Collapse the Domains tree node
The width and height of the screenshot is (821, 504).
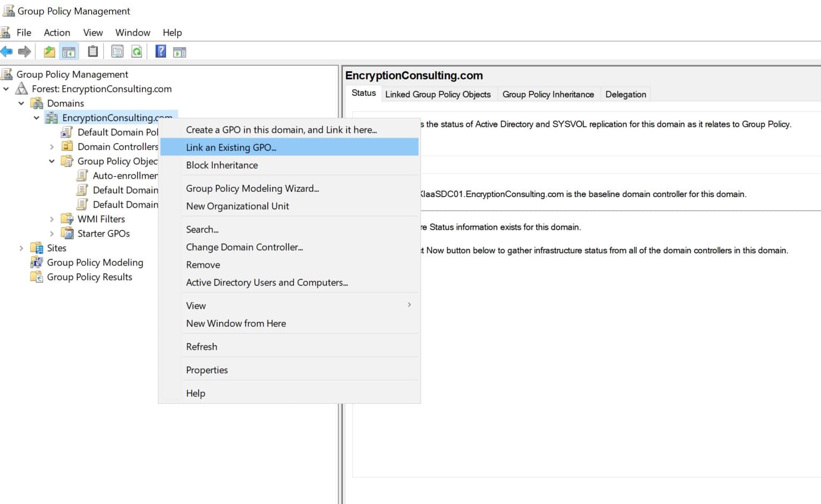[21, 103]
